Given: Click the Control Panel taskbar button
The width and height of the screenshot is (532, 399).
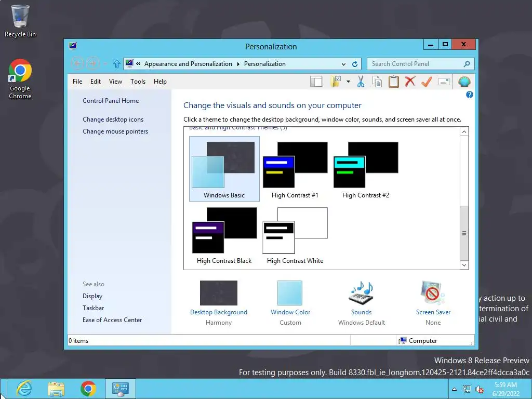Looking at the screenshot, I should click(x=121, y=389).
